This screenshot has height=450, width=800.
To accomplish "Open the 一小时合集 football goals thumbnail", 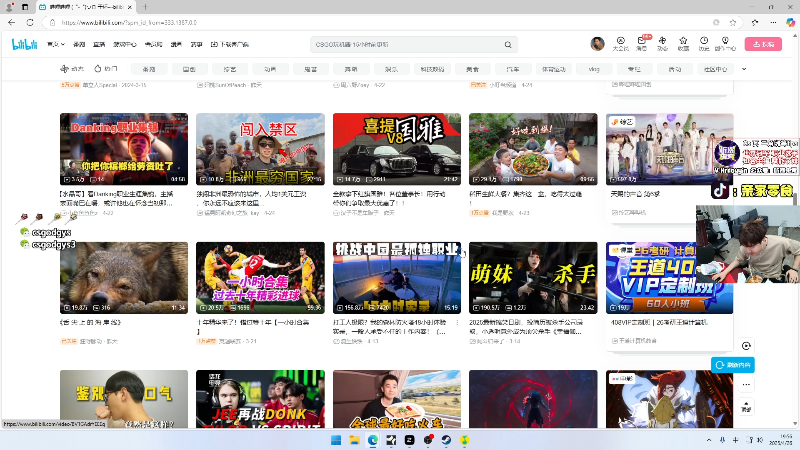I will (x=260, y=278).
